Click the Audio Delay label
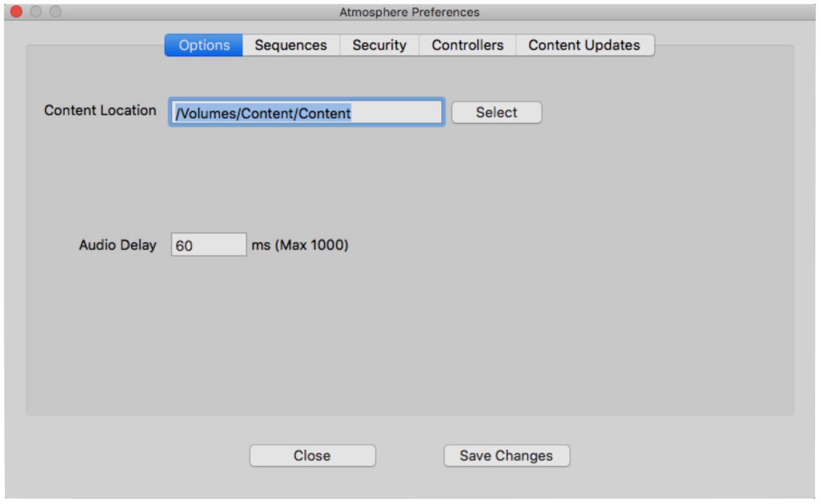Viewport: 821px width, 504px height. [x=118, y=245]
